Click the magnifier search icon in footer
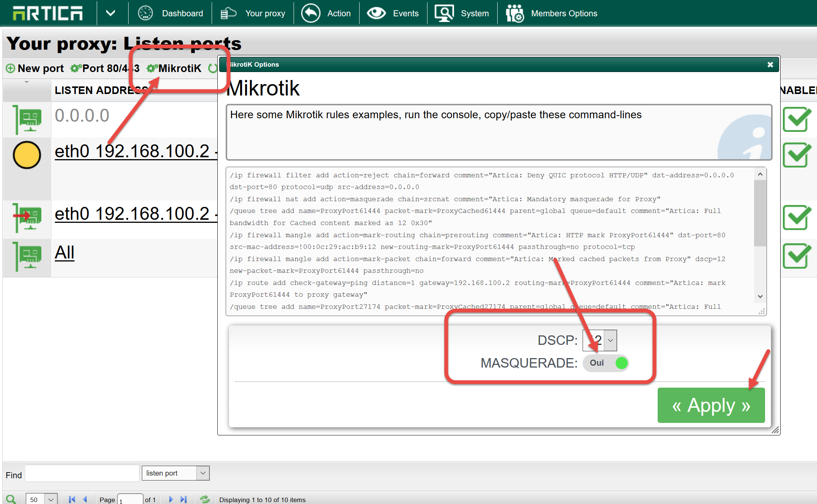Image resolution: width=817 pixels, height=504 pixels. 11,499
